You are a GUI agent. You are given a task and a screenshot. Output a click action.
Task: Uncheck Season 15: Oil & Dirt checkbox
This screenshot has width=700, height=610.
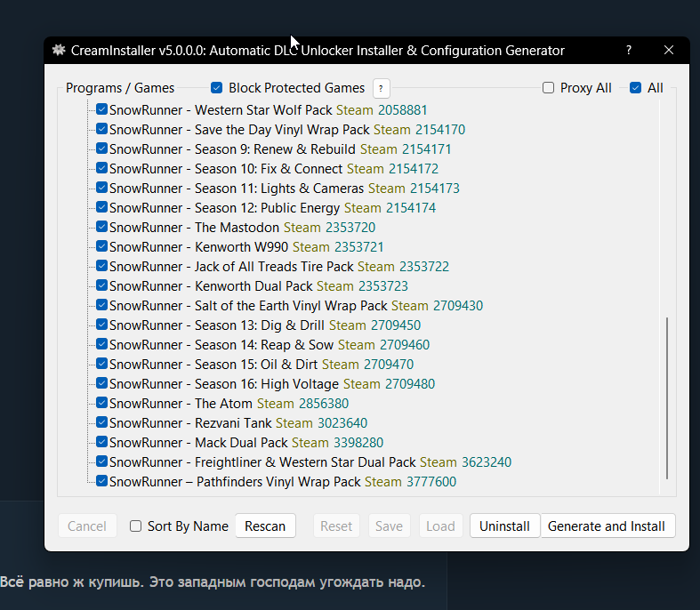[101, 364]
